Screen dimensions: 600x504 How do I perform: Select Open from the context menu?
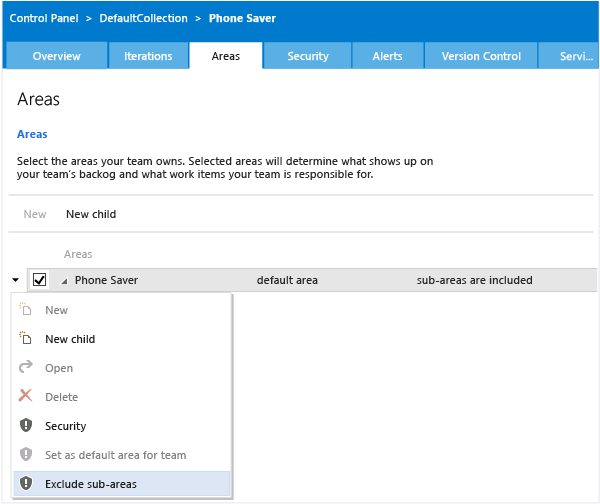point(122,368)
